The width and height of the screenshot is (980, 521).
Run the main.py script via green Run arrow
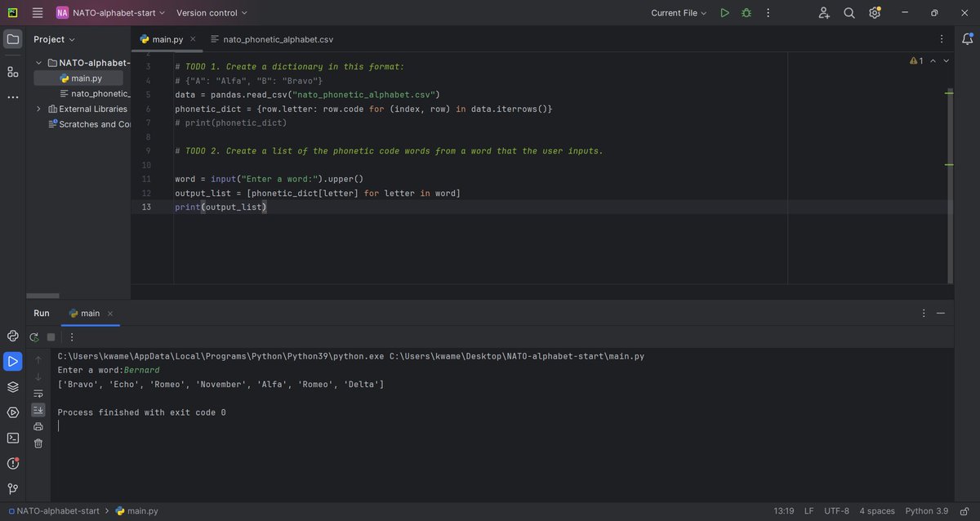point(724,13)
